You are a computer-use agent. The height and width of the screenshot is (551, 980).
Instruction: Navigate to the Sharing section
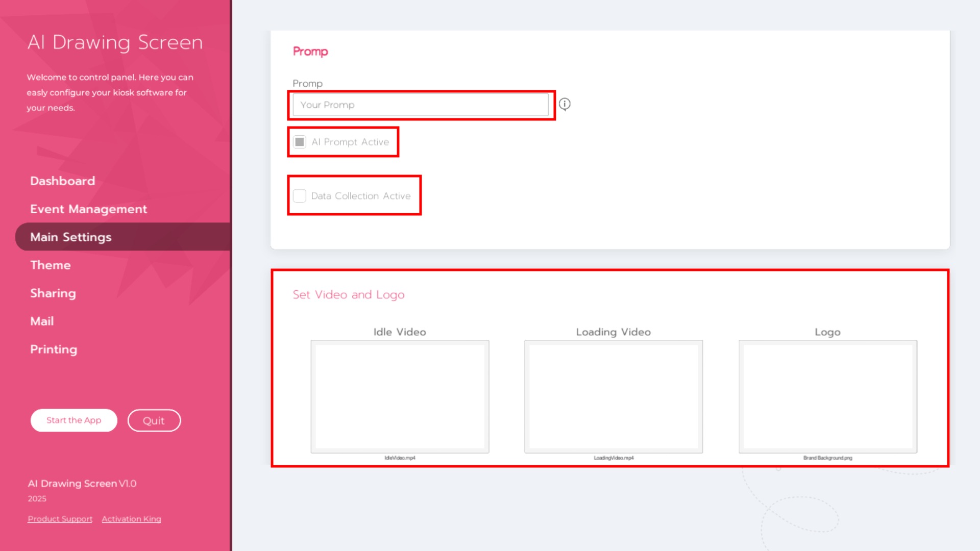(x=53, y=293)
